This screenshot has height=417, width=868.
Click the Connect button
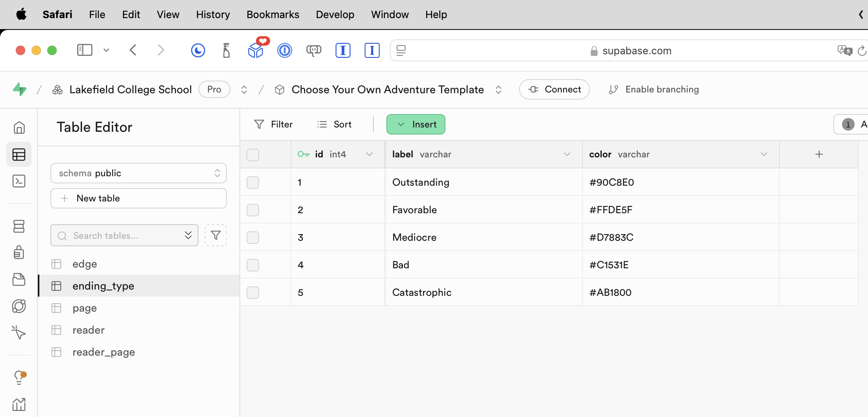(x=554, y=89)
